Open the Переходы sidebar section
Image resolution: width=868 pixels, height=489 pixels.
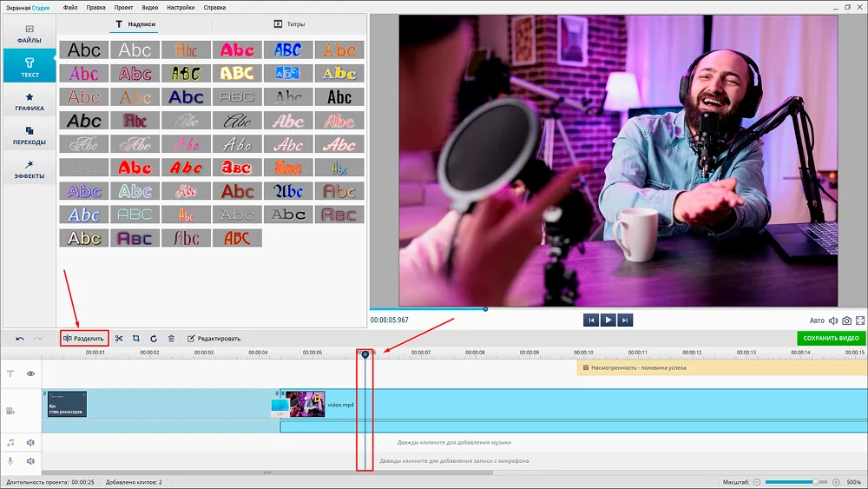(30, 135)
